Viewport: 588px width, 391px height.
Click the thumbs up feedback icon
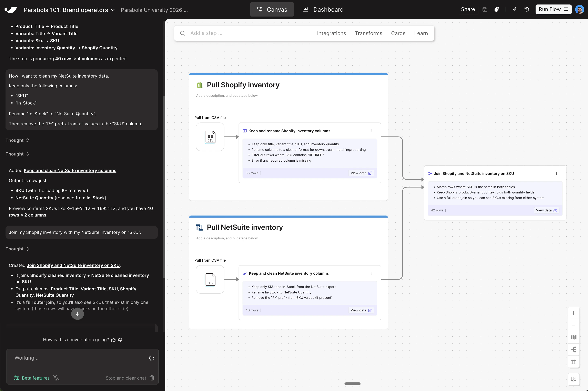113,340
